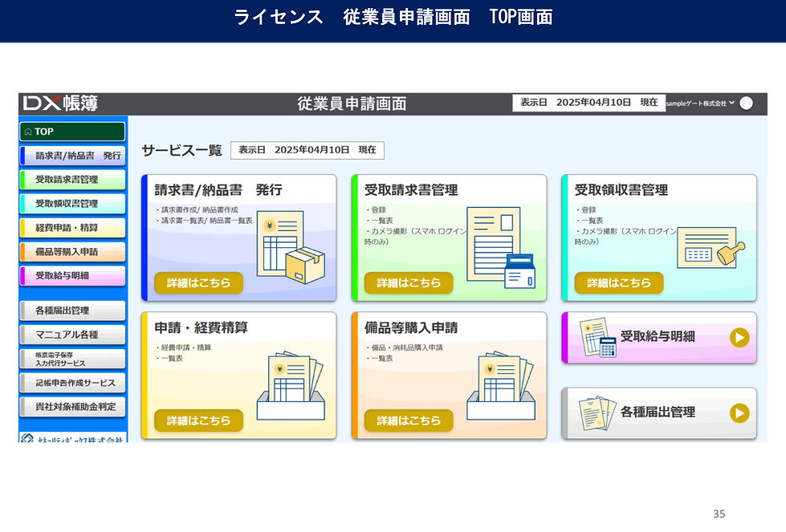
Task: Click the 受取請求書管理 card title
Action: click(x=411, y=190)
